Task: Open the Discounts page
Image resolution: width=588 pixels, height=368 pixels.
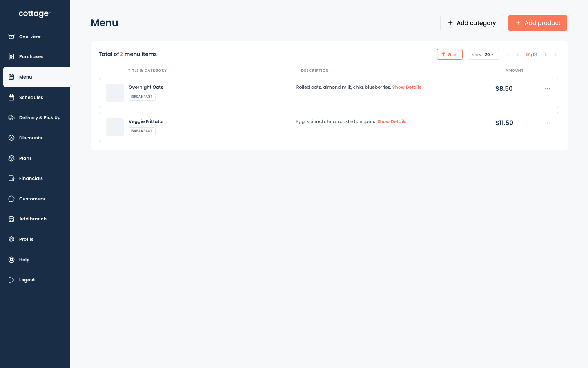Action: click(31, 138)
